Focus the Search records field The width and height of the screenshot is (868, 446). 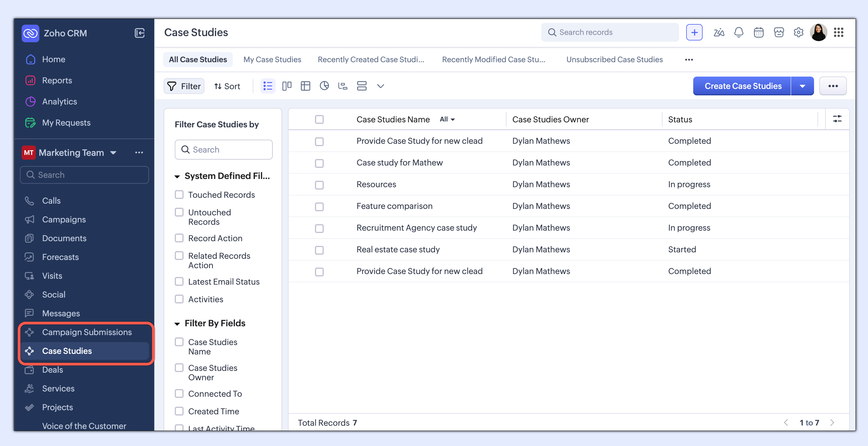(610, 32)
